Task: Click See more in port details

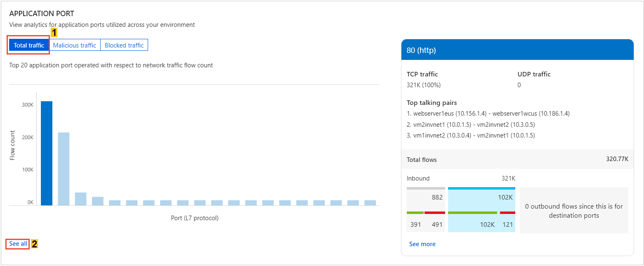Action: 422,244
